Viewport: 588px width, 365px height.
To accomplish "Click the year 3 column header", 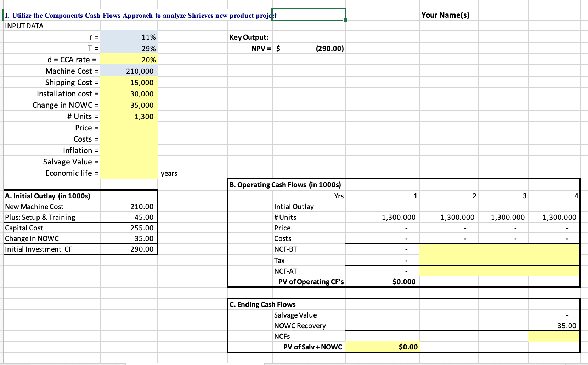I will (503, 196).
